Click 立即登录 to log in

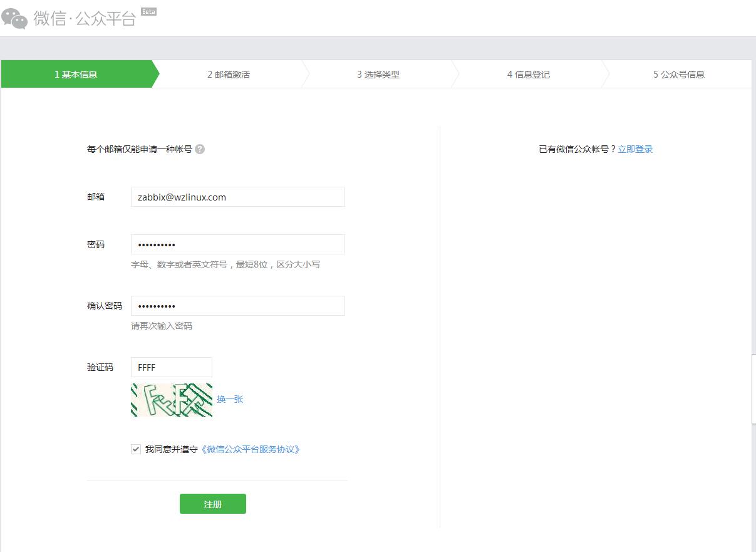[x=635, y=148]
